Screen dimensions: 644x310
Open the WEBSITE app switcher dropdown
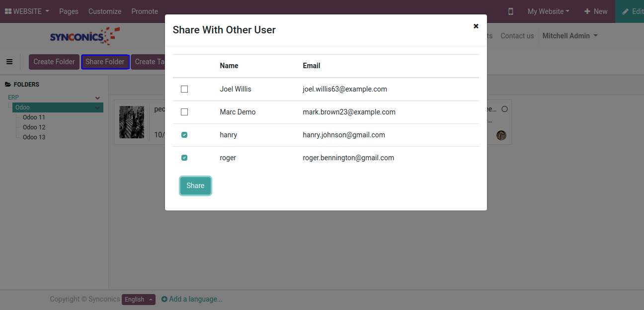pos(27,11)
